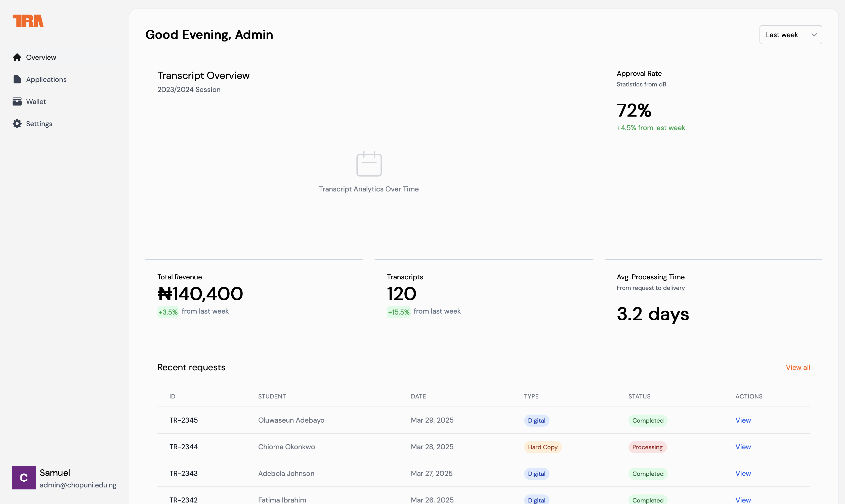The height and width of the screenshot is (504, 845).
Task: Click View for request TR-2343
Action: pos(743,473)
